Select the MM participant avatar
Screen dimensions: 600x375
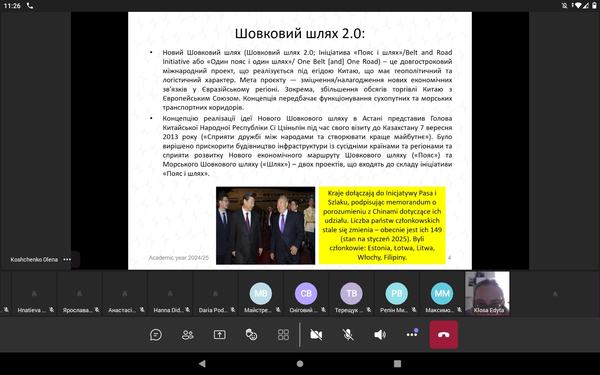coord(442,293)
